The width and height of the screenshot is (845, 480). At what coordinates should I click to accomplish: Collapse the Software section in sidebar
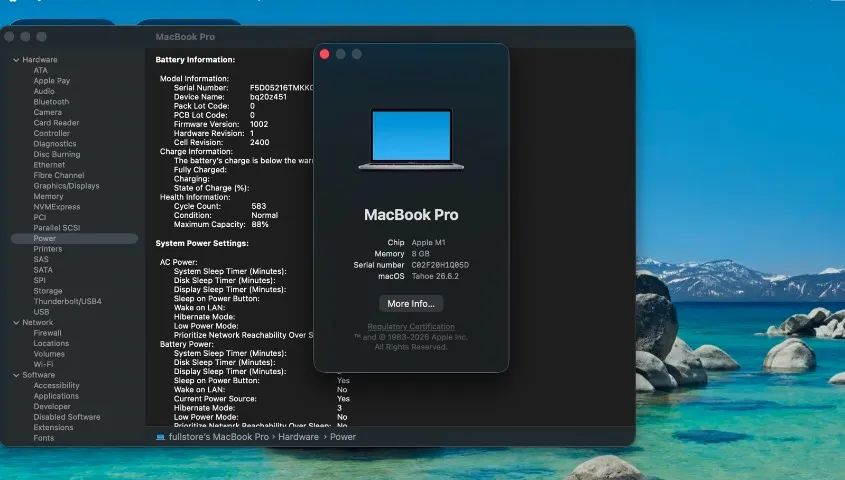point(16,375)
